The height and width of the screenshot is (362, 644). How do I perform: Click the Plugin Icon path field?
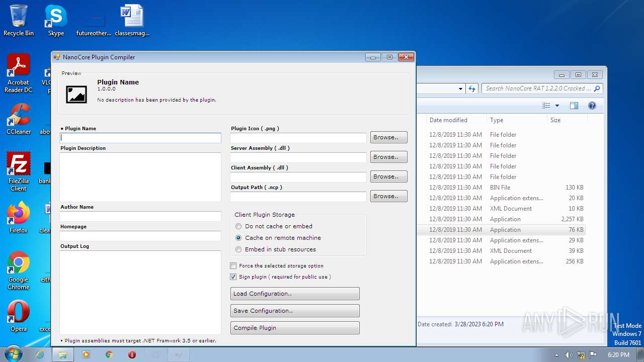298,137
